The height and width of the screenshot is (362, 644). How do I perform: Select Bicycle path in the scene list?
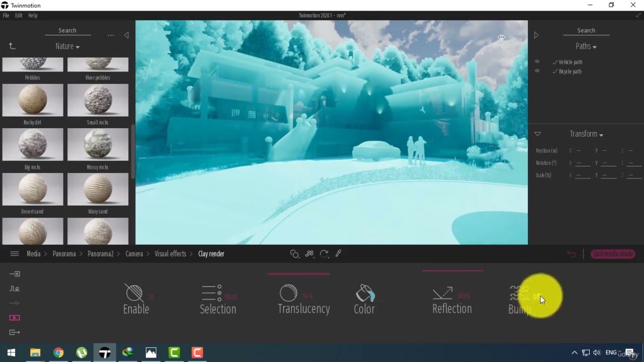pos(570,71)
